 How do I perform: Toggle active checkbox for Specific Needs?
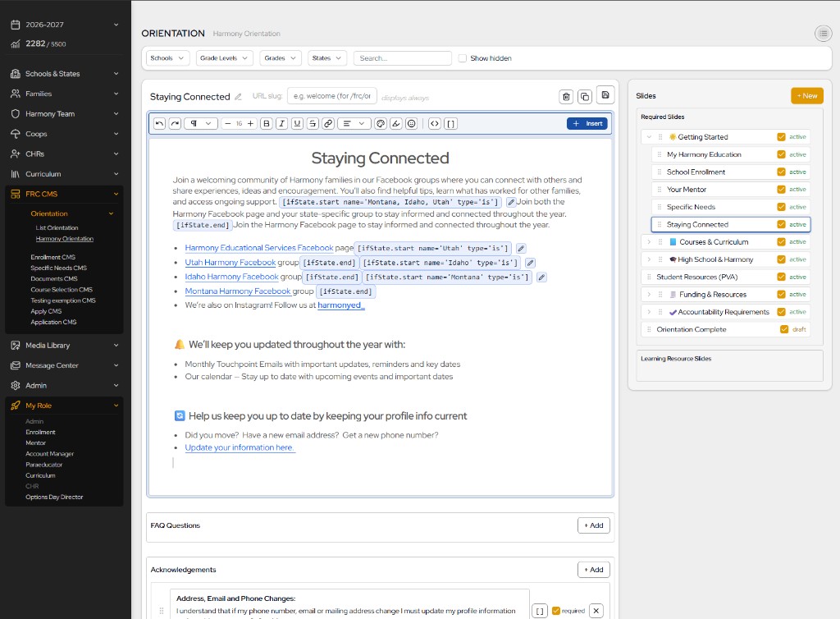(781, 207)
